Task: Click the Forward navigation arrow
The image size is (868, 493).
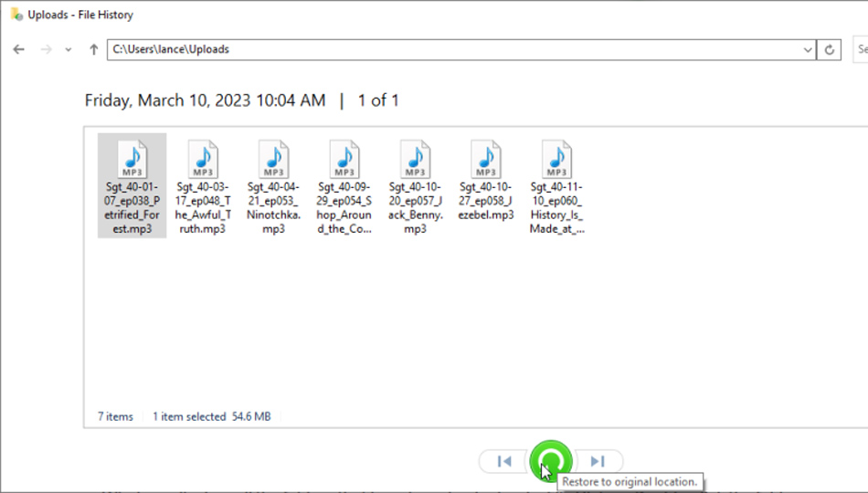Action: click(46, 49)
